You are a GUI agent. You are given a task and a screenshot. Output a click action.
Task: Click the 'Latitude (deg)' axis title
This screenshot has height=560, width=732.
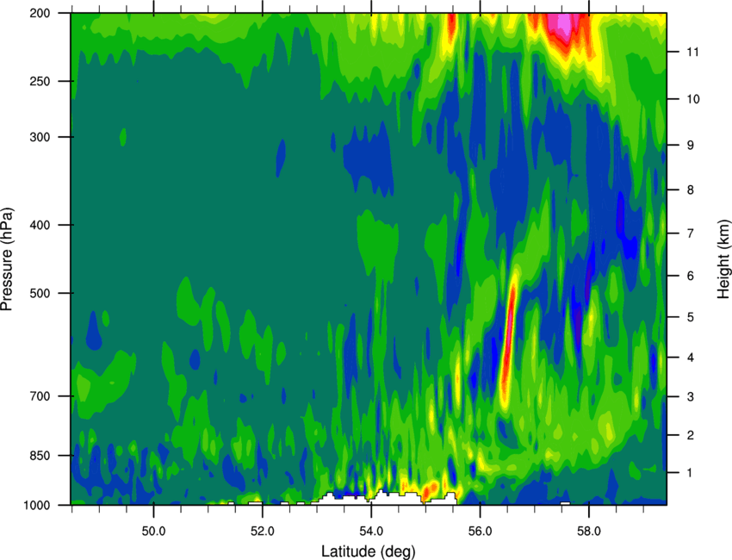[369, 551]
